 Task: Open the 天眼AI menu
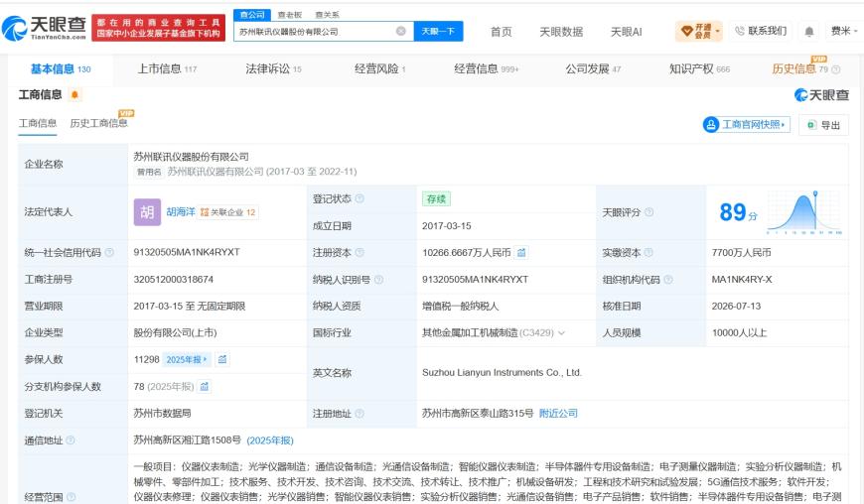[x=626, y=32]
